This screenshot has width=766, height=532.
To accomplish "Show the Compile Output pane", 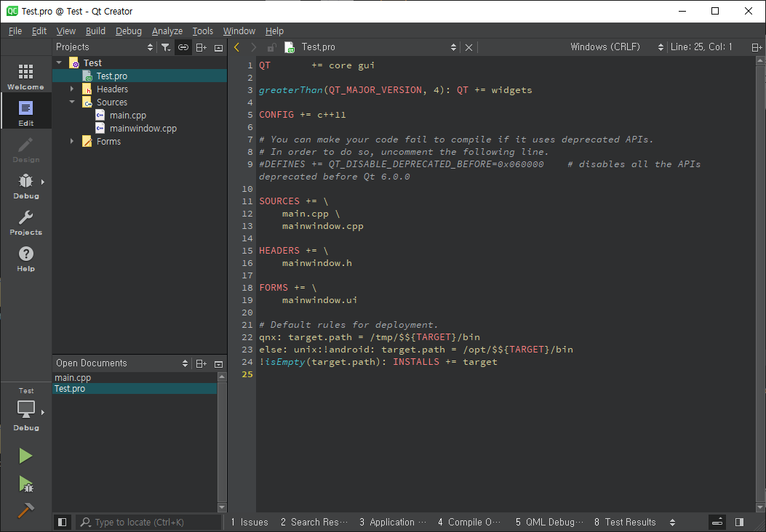I will pyautogui.click(x=469, y=523).
